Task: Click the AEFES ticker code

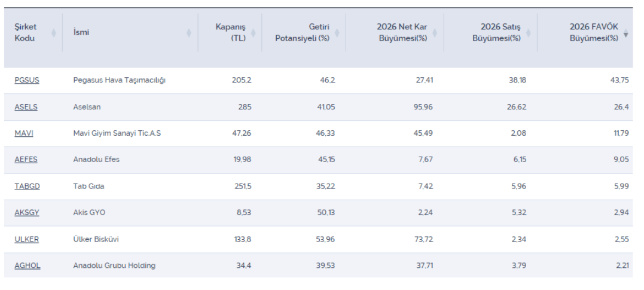Action: point(26,160)
